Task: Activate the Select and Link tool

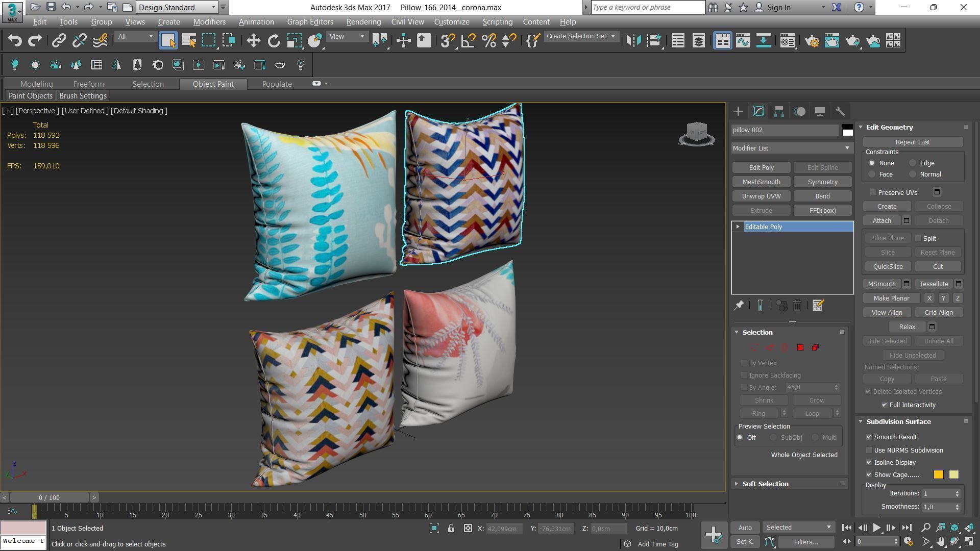Action: coord(59,41)
